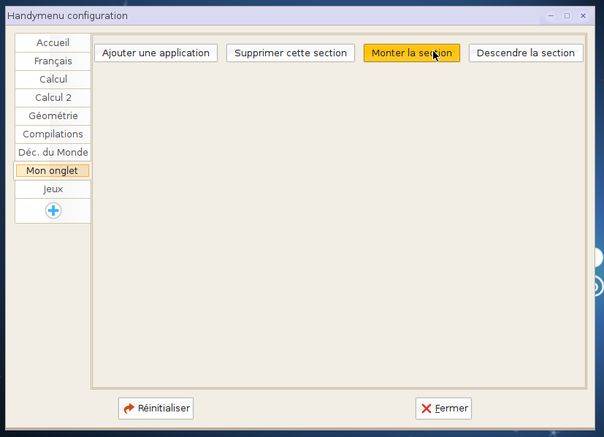Close the Handymenu configuration window
604x437 pixels.
pyautogui.click(x=583, y=16)
